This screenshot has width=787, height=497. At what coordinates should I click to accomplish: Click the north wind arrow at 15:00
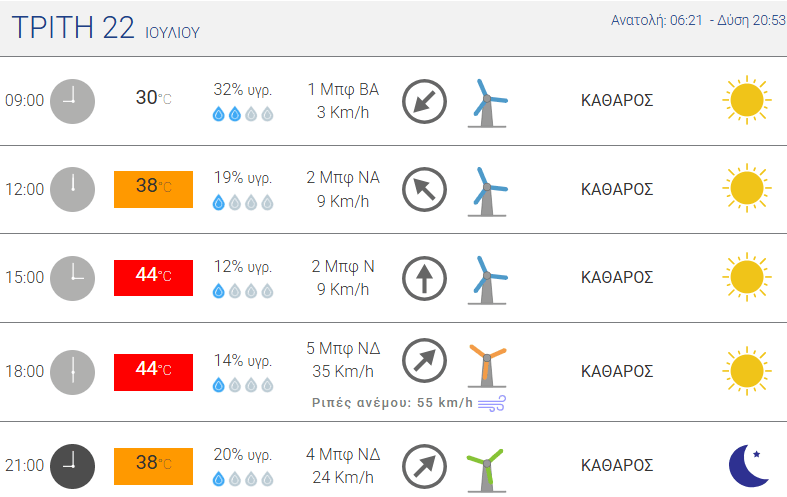point(424,279)
